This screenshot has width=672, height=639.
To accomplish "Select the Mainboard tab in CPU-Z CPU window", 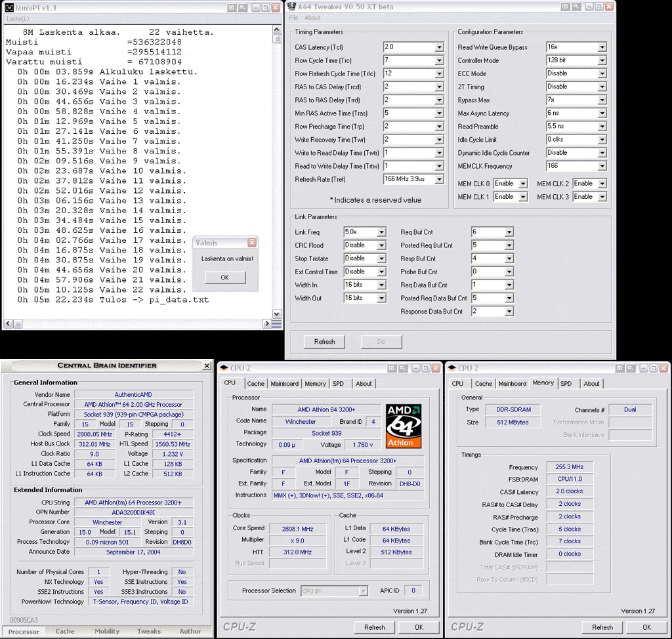I will 284,384.
